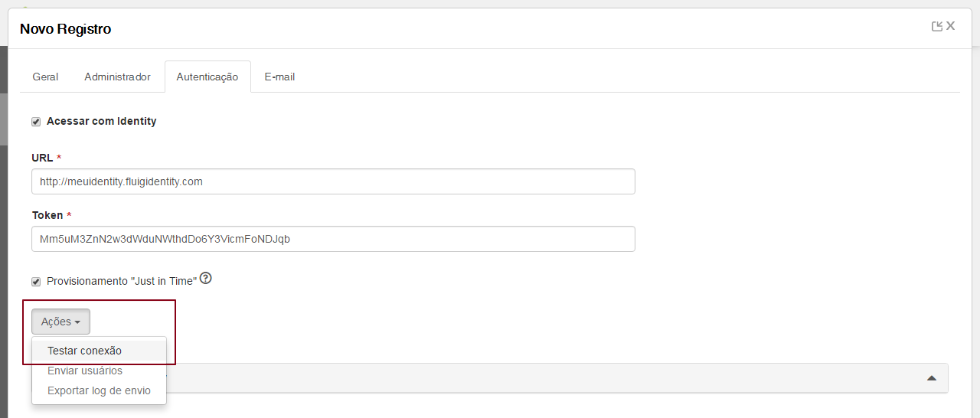Click the Acessar com Identity label text
The image size is (980, 418).
102,121
